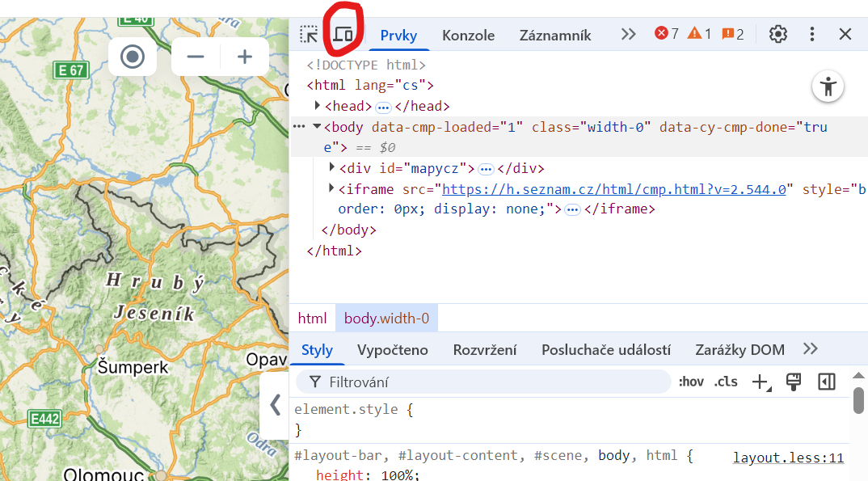The height and width of the screenshot is (481, 868).
Task: Show the 7 errors indicator
Action: (x=667, y=34)
